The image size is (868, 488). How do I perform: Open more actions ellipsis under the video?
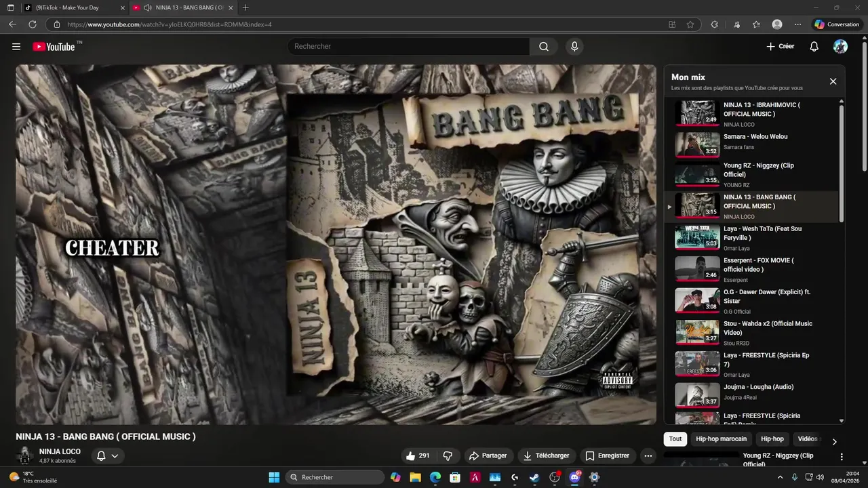click(x=648, y=455)
